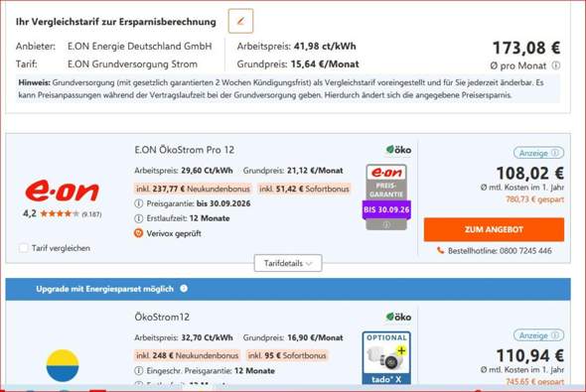Edit the Vergleichstarif with the pencil icon
The image size is (586, 392).
[x=240, y=21]
